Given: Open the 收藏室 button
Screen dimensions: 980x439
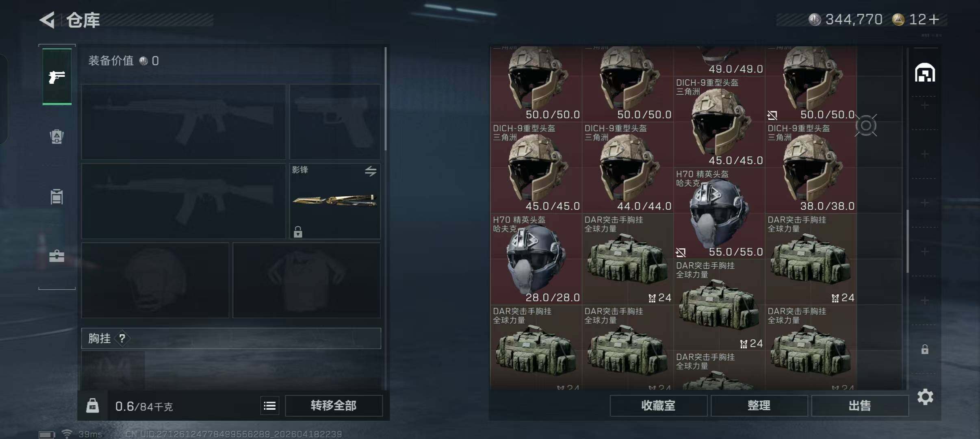Looking at the screenshot, I should click(x=658, y=406).
